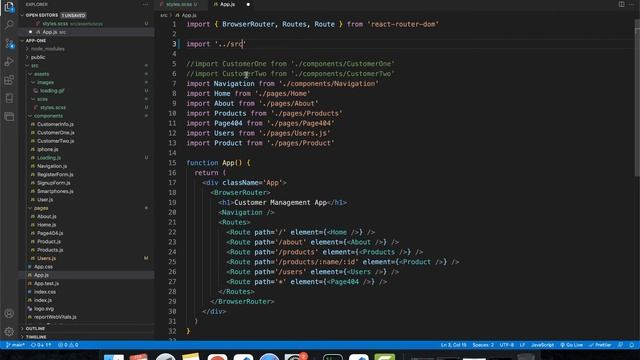
Task: Open SignupForm.js file
Action: 53,183
